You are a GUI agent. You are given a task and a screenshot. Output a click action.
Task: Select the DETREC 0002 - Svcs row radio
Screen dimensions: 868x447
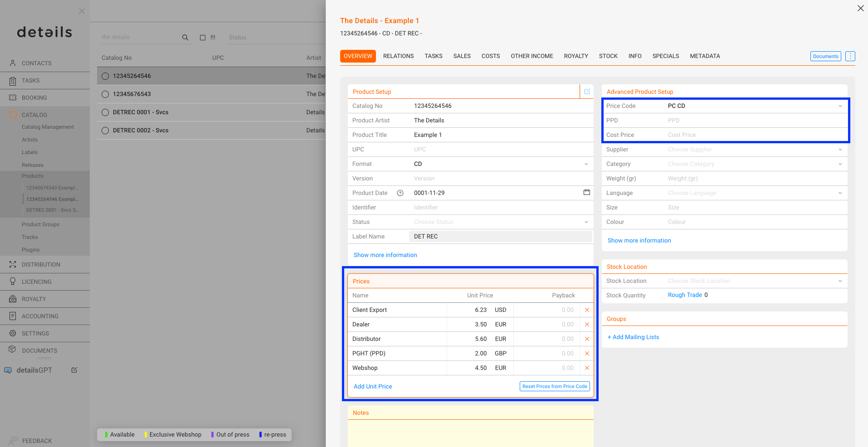[105, 131]
